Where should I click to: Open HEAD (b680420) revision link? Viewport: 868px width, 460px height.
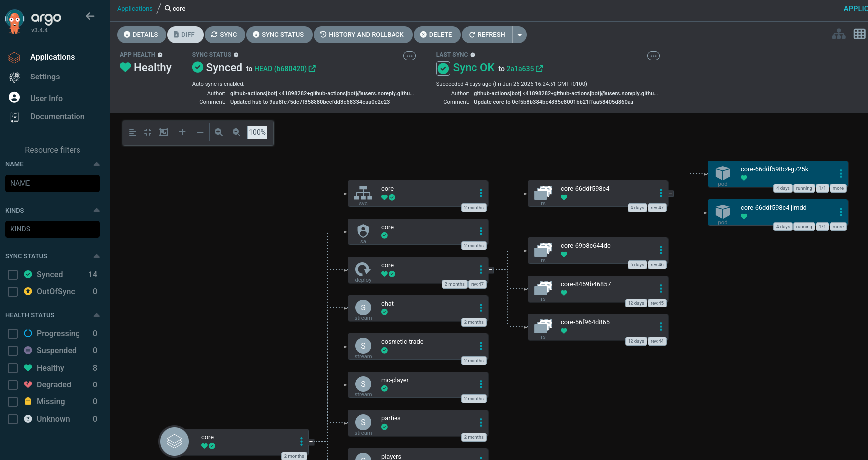click(285, 69)
